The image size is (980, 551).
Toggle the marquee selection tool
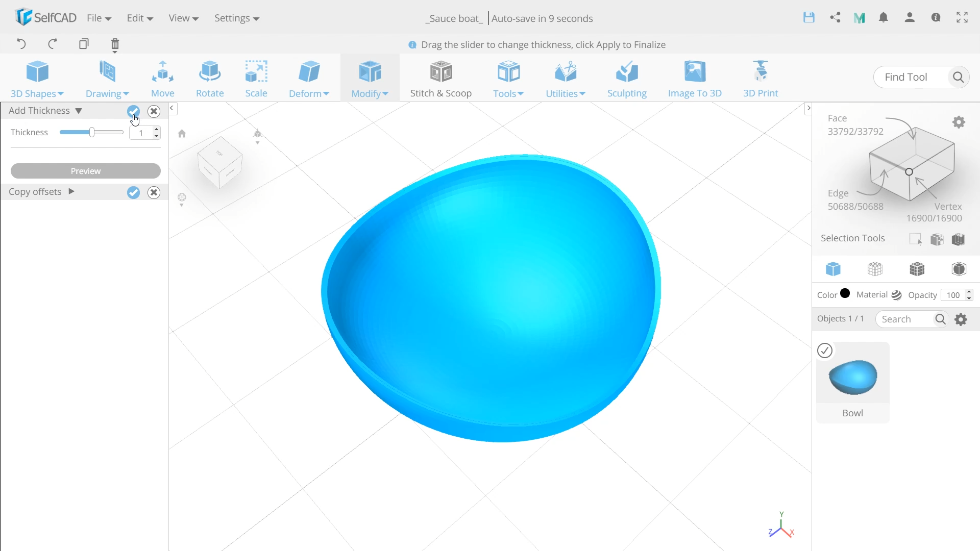click(x=916, y=239)
